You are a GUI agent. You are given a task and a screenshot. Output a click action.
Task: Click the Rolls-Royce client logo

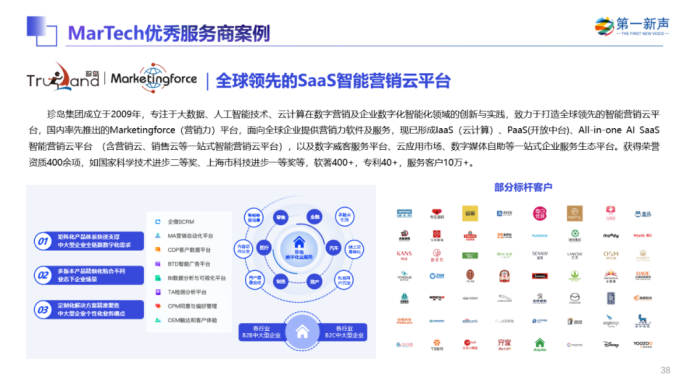coord(611,298)
